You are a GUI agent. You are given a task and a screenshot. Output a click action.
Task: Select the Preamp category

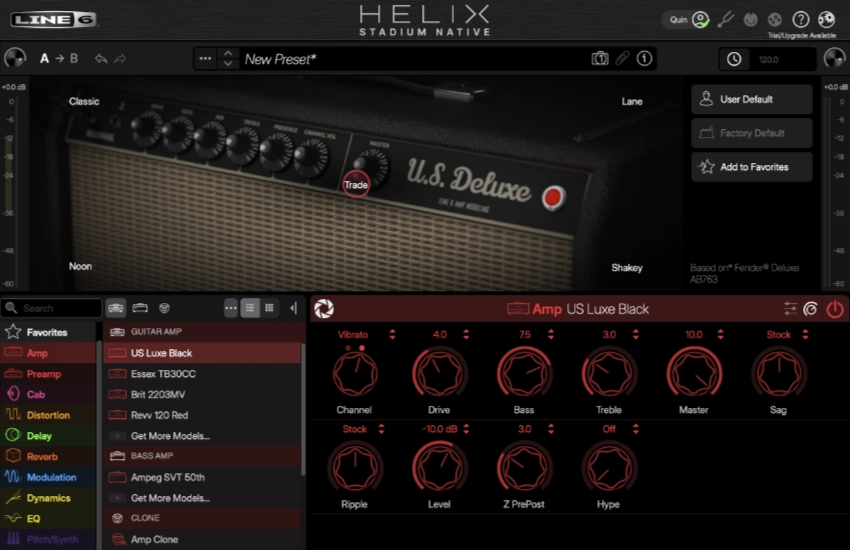[48, 374]
